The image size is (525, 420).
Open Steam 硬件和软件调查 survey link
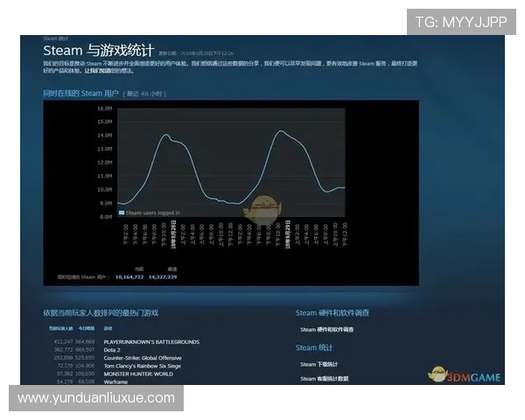click(326, 330)
